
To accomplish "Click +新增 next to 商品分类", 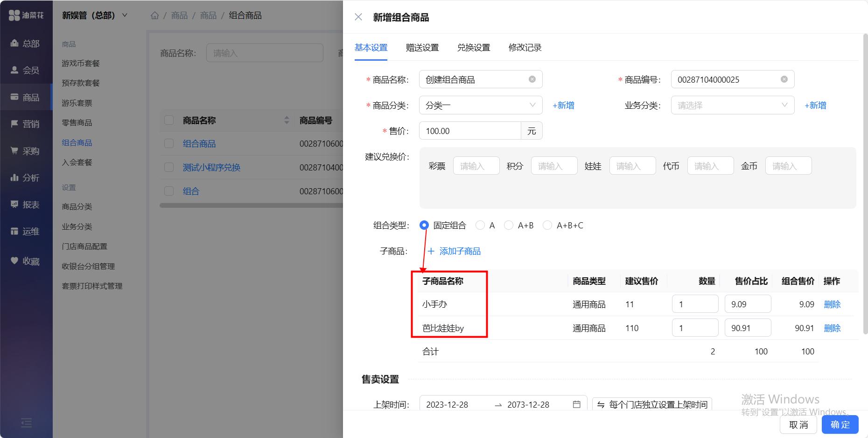I will click(563, 106).
